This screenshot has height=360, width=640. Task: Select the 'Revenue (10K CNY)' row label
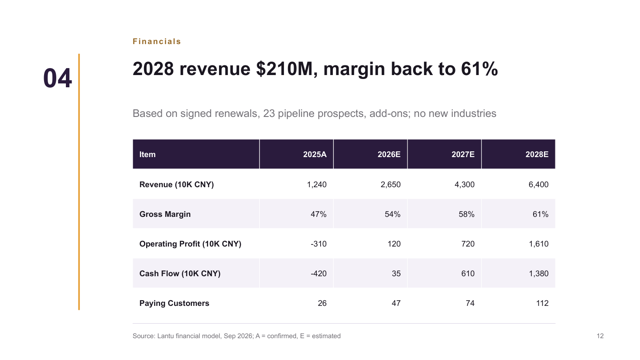(x=176, y=184)
